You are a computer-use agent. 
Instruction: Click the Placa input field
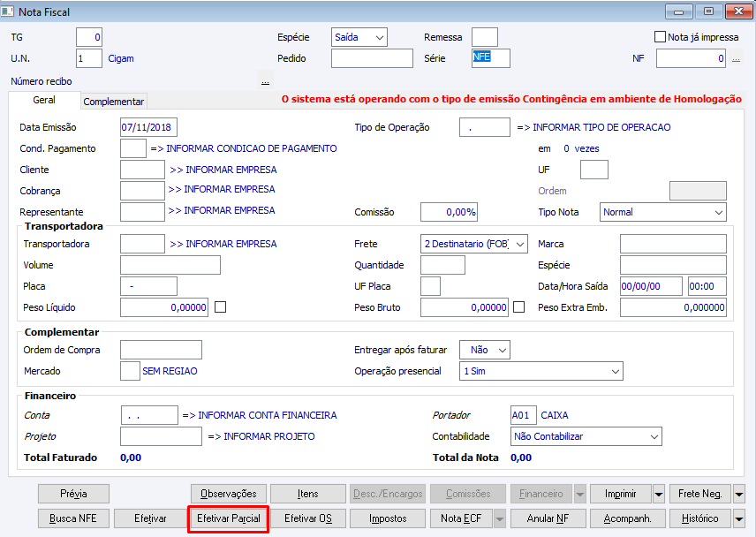(148, 286)
